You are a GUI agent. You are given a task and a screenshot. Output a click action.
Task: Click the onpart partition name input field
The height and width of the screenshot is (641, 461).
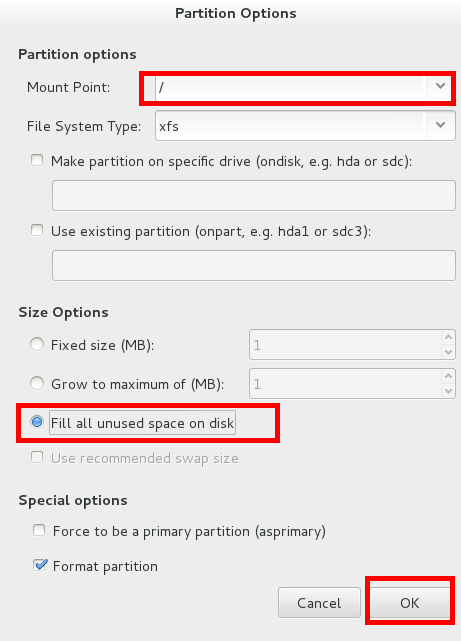[254, 265]
